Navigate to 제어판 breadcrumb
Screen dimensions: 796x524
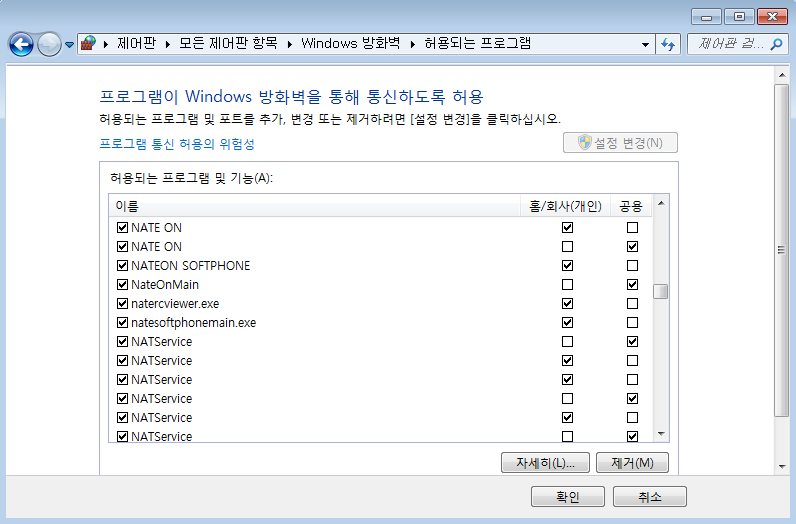[x=137, y=43]
